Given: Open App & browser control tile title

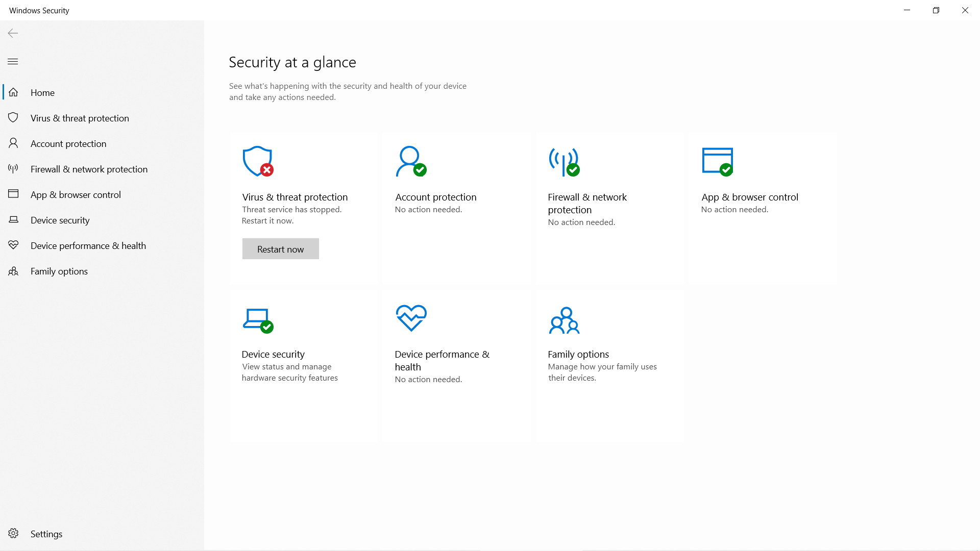Looking at the screenshot, I should coord(750,197).
